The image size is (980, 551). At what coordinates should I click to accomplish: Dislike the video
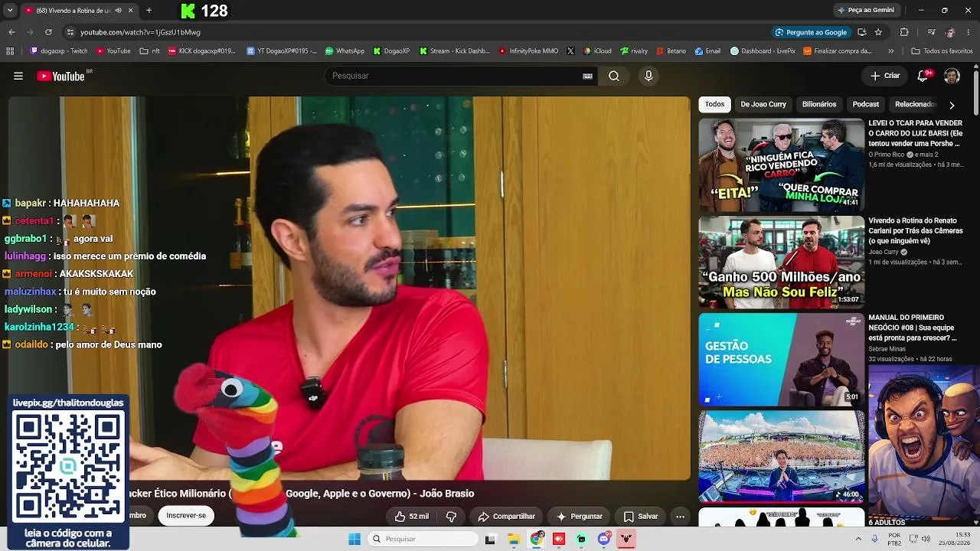[452, 517]
